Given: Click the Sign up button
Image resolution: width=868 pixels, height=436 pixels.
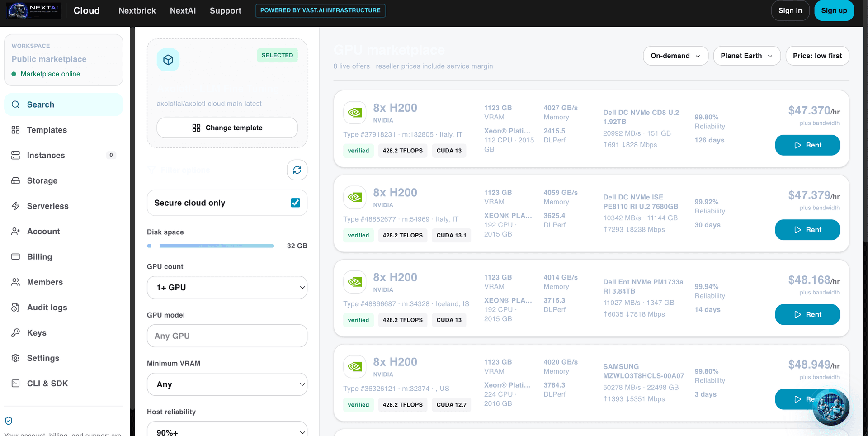Looking at the screenshot, I should pos(834,10).
